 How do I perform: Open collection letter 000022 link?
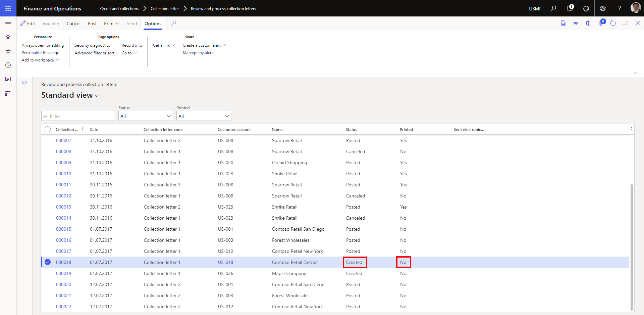pyautogui.click(x=63, y=307)
